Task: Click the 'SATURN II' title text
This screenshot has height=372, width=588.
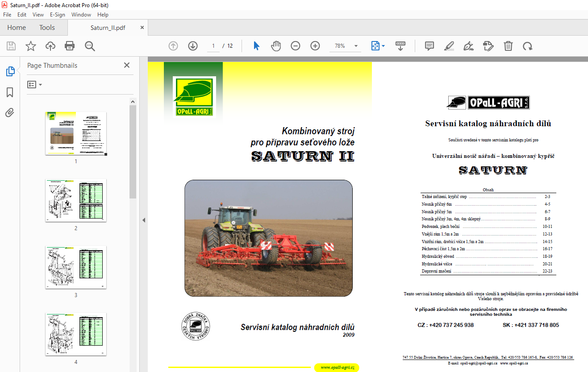Action: [x=303, y=156]
